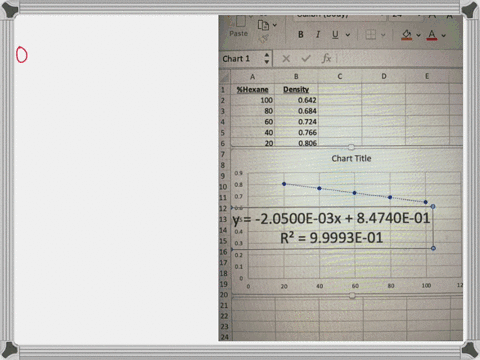Image resolution: width=480 pixels, height=360 pixels.
Task: Expand the Borders dropdown arrow
Action: (x=383, y=35)
